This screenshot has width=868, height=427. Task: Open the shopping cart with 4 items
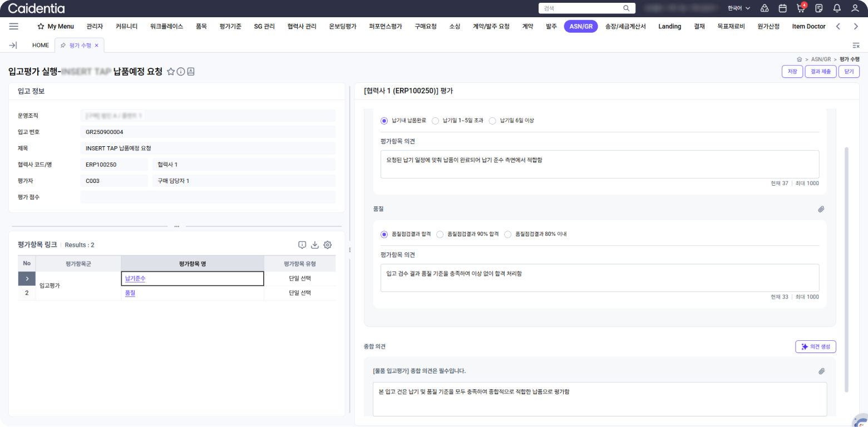[x=801, y=8]
